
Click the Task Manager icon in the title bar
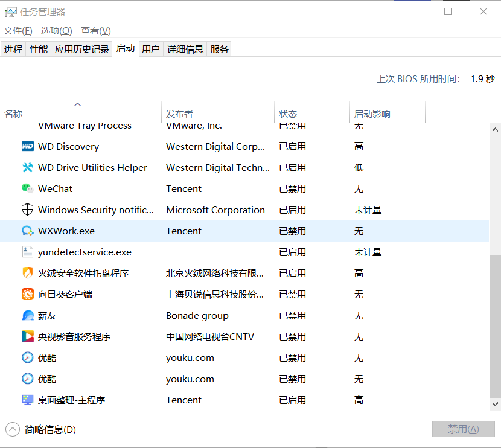coord(11,11)
